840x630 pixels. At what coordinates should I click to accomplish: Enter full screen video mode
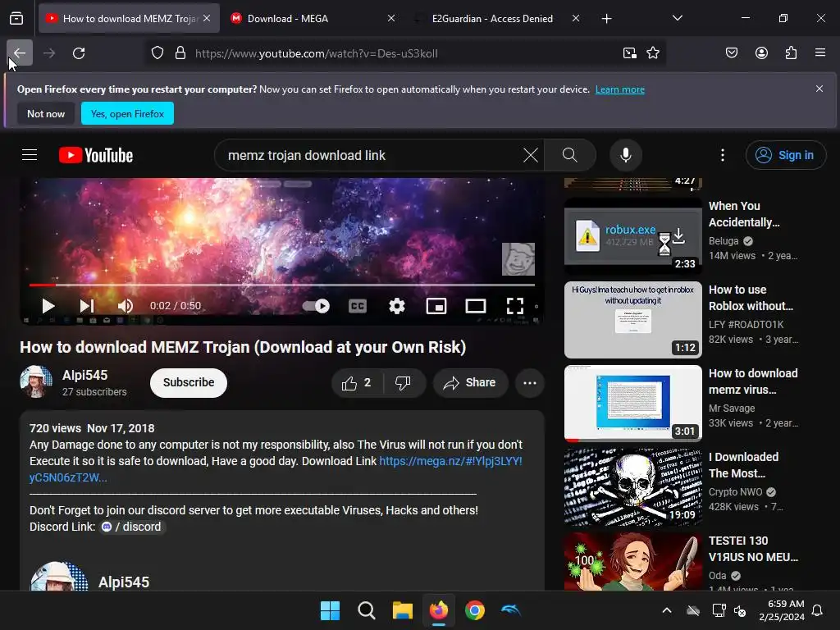[x=515, y=306]
